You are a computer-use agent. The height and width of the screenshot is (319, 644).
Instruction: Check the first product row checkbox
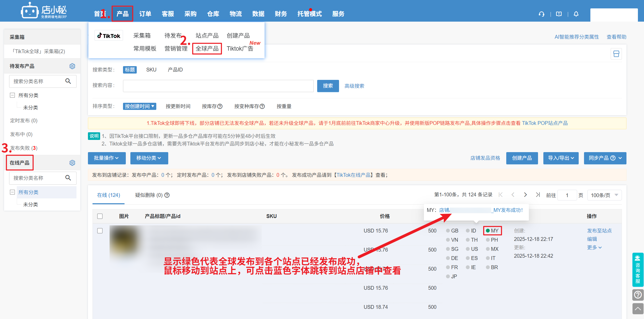tap(100, 231)
